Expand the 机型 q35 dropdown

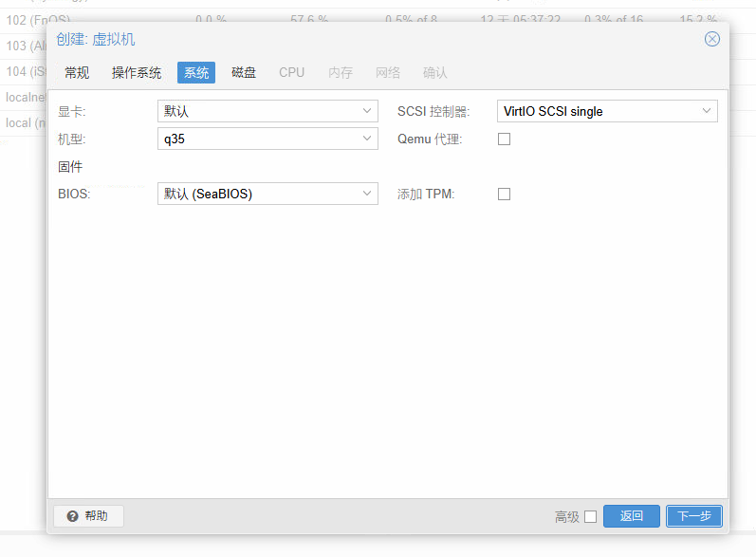tap(367, 139)
